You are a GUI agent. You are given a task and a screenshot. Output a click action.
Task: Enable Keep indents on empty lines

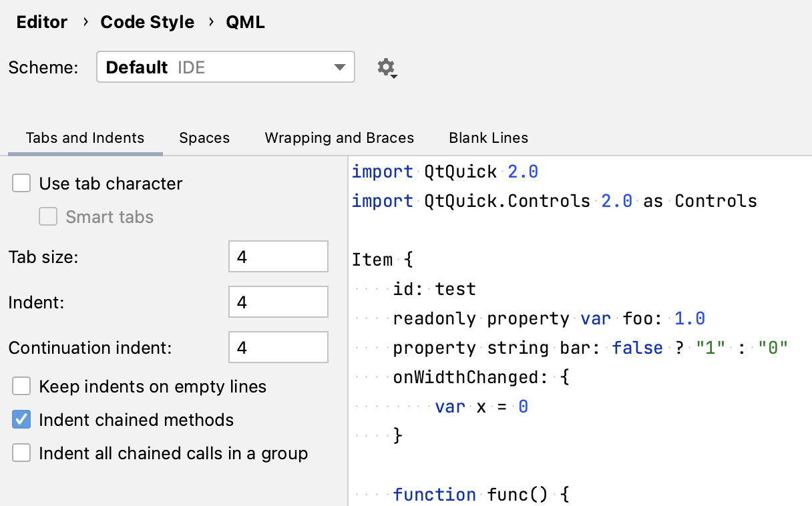[x=21, y=386]
